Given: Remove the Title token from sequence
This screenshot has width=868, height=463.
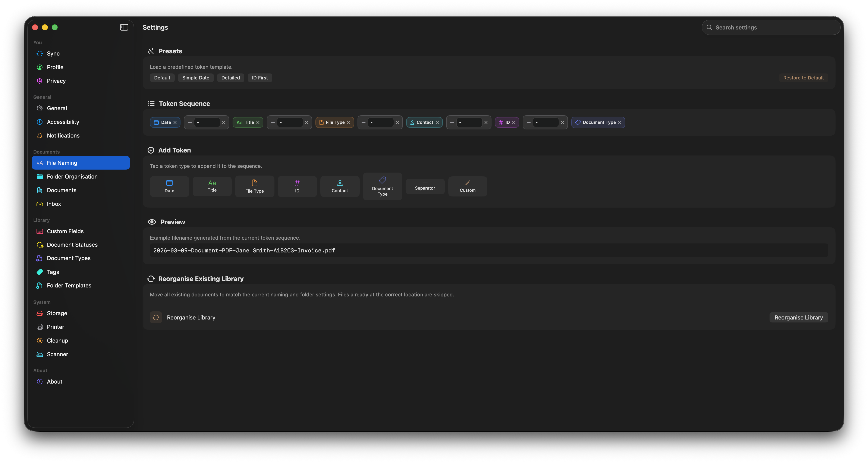Looking at the screenshot, I should (258, 122).
